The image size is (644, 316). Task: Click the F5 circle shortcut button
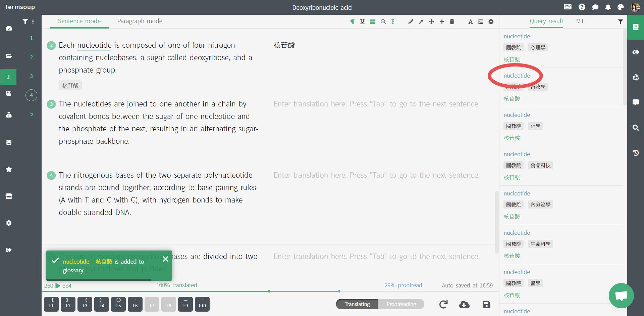click(x=118, y=304)
